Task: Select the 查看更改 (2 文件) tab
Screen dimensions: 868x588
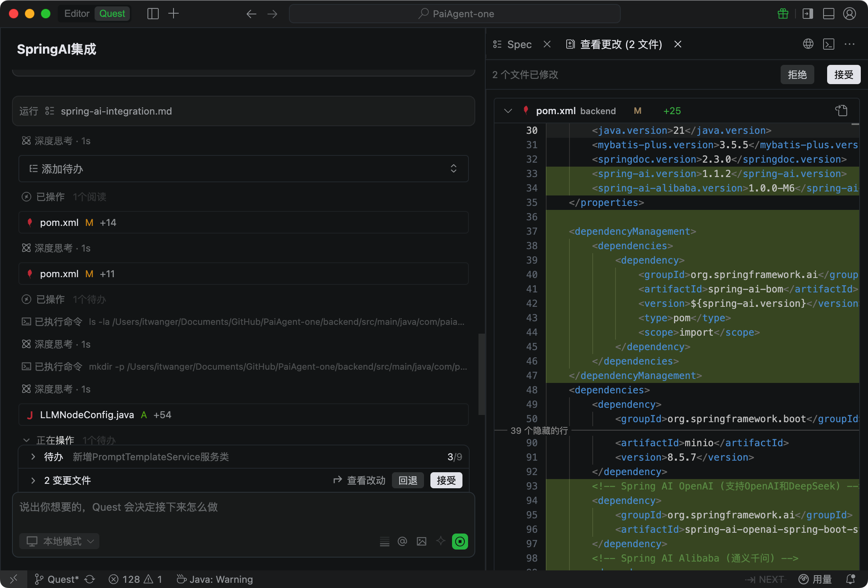Action: point(621,44)
